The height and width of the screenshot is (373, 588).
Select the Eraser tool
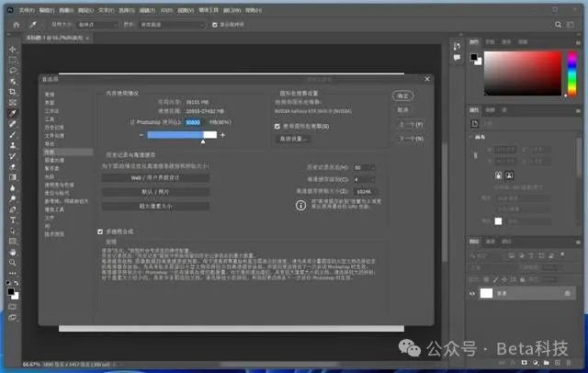(x=12, y=166)
